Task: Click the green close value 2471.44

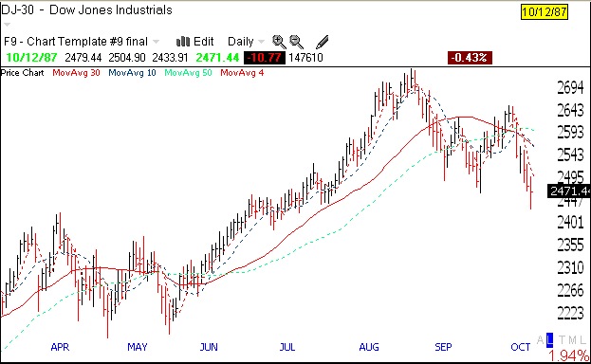Action: [217, 58]
